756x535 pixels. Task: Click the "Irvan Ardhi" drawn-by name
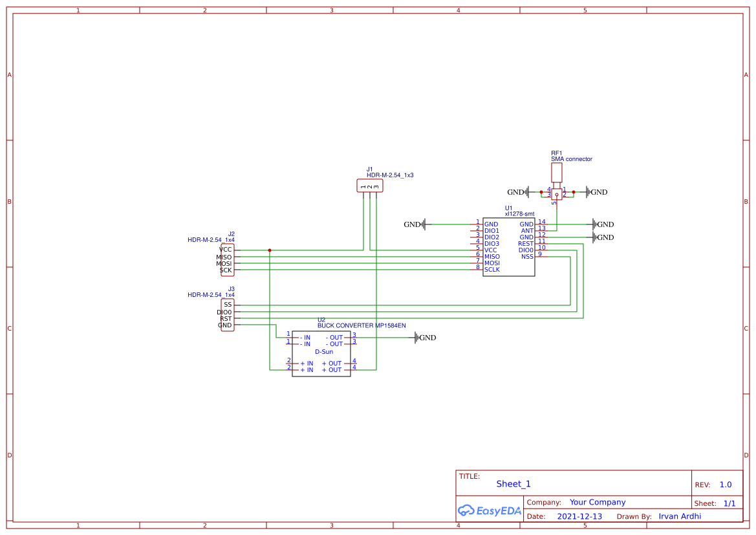pyautogui.click(x=680, y=516)
